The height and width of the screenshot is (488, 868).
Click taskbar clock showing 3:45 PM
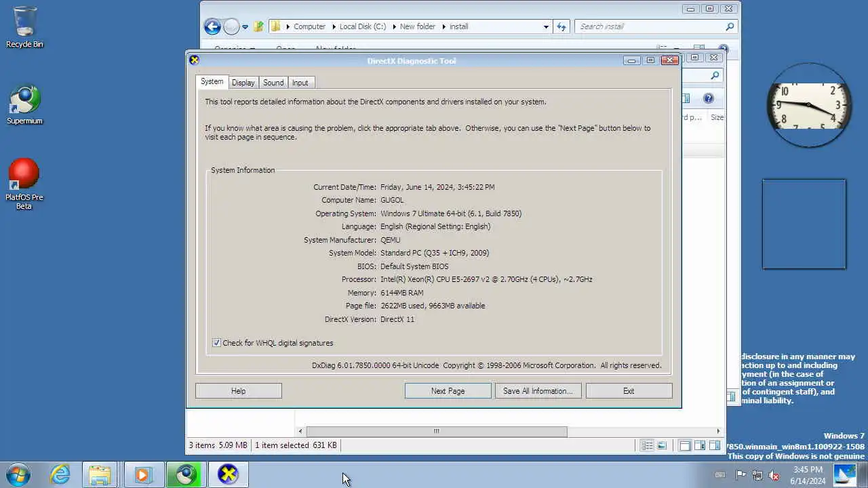808,475
